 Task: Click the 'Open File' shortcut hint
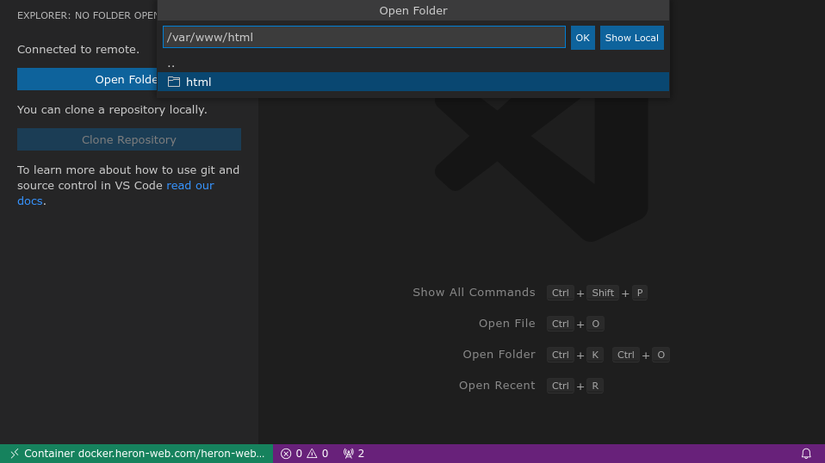pyautogui.click(x=507, y=324)
